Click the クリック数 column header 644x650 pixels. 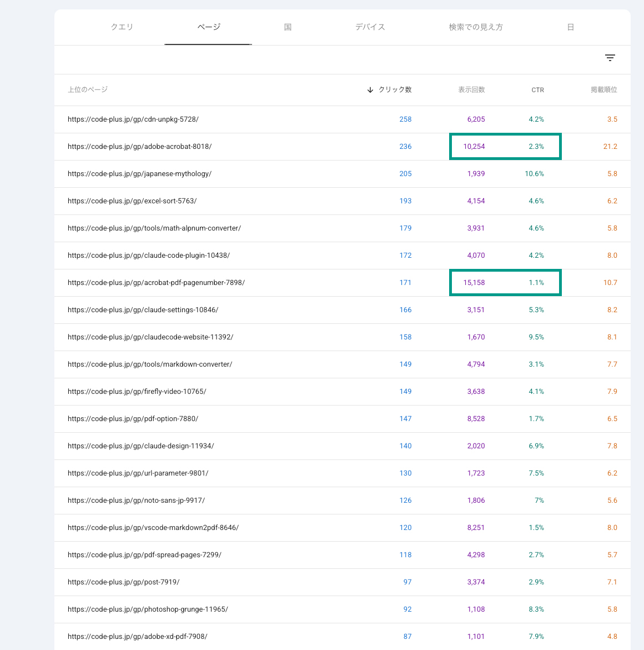tap(395, 90)
